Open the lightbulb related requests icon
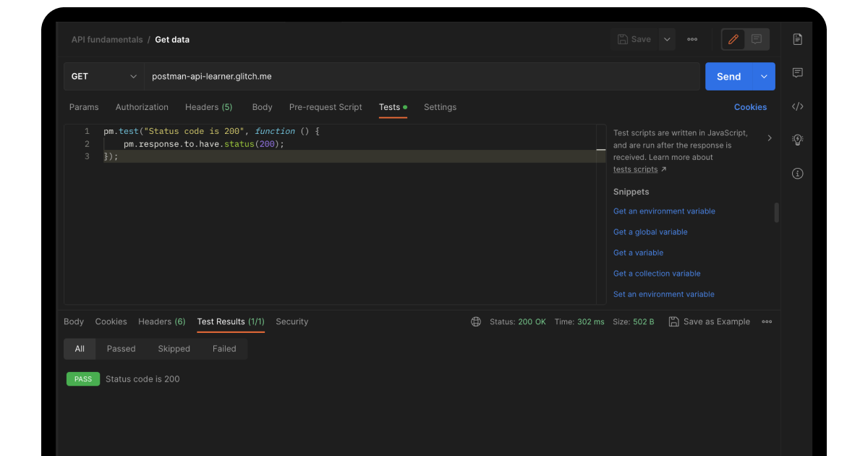This screenshot has width=868, height=456. pos(797,140)
